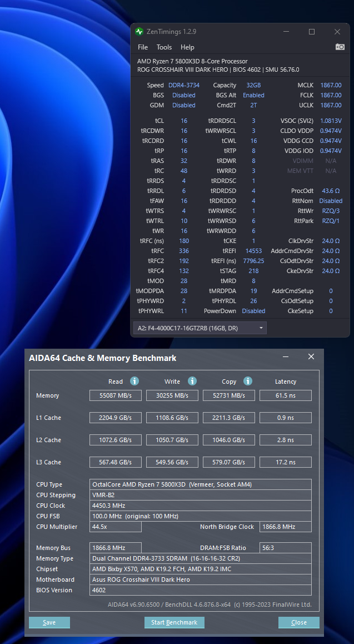The width and height of the screenshot is (354, 644).
Task: Click the Memory Latency value box
Action: point(285,395)
